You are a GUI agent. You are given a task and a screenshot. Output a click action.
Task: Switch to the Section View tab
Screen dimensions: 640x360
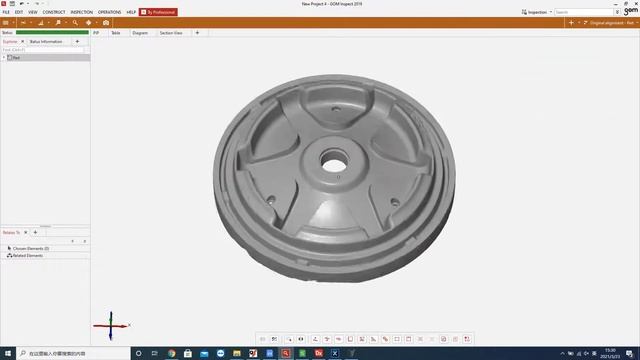pos(171,33)
